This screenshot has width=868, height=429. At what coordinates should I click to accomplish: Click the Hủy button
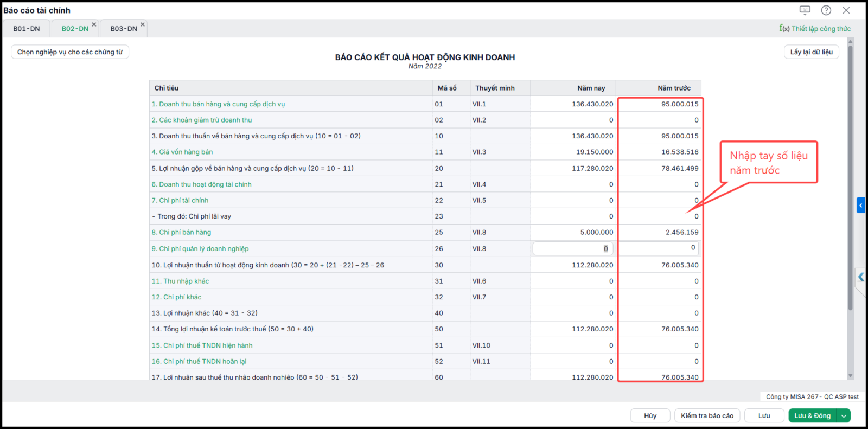[x=650, y=416]
